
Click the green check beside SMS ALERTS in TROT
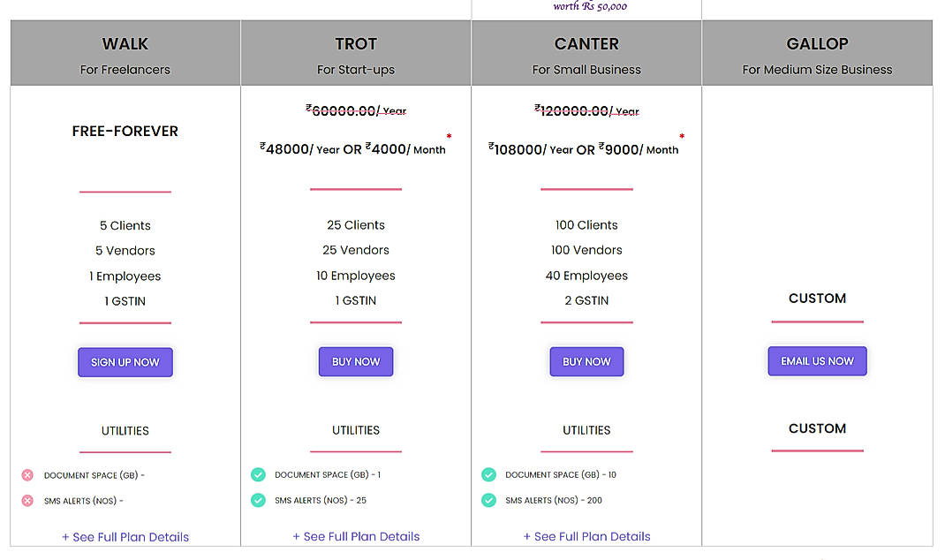tap(257, 500)
